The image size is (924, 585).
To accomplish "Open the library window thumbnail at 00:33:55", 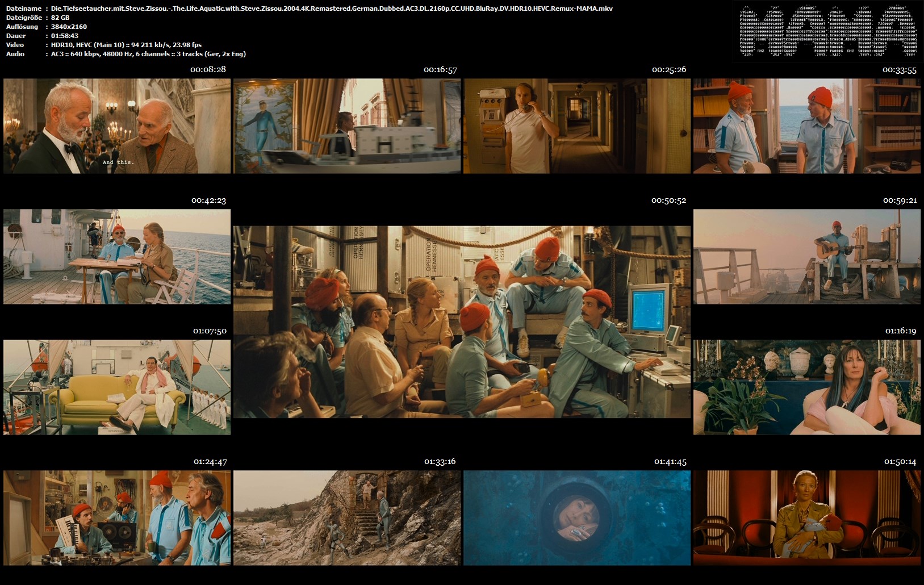I will coord(807,126).
